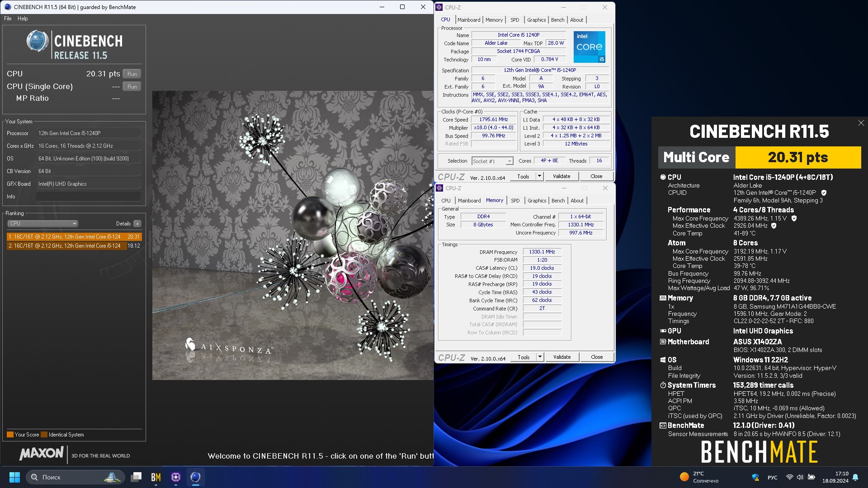Click Validate in lower CPU-Z window
This screenshot has height=488, width=868.
click(562, 357)
